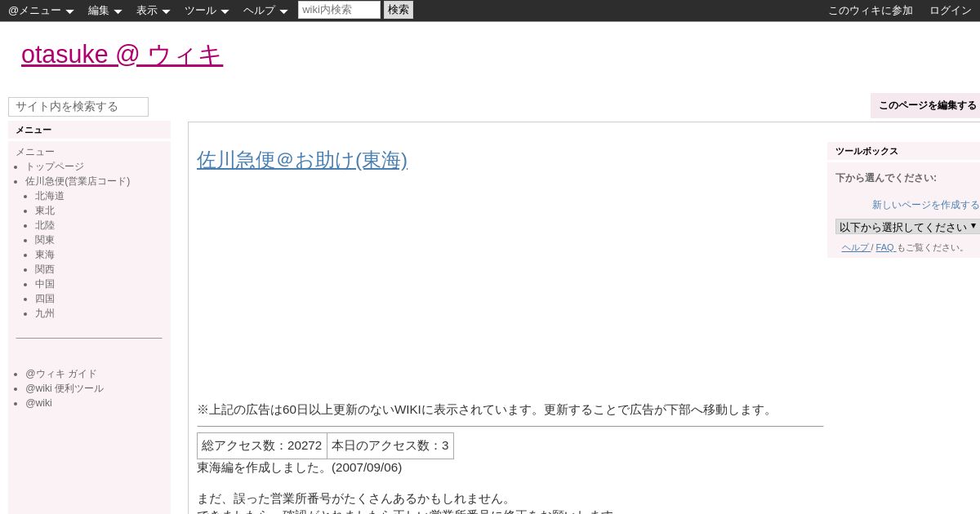Open ヘルプ link in toolbox
This screenshot has width=980, height=514.
[x=855, y=247]
